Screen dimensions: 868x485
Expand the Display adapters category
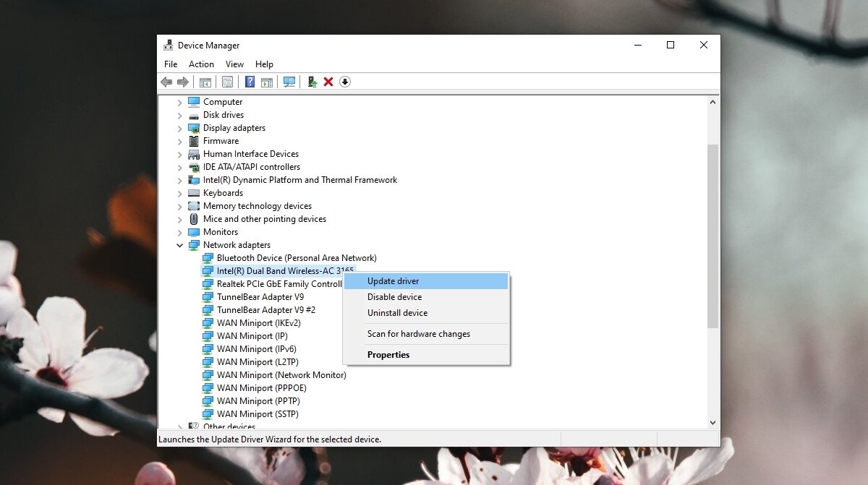tap(180, 127)
